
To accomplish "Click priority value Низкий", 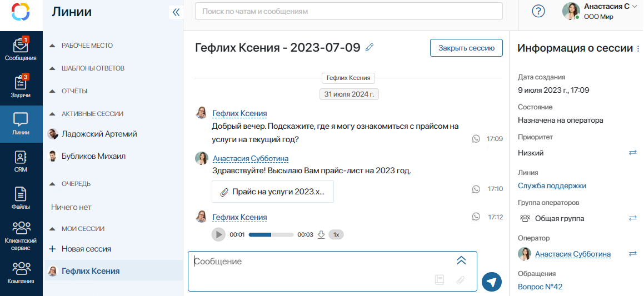I will point(531,153).
